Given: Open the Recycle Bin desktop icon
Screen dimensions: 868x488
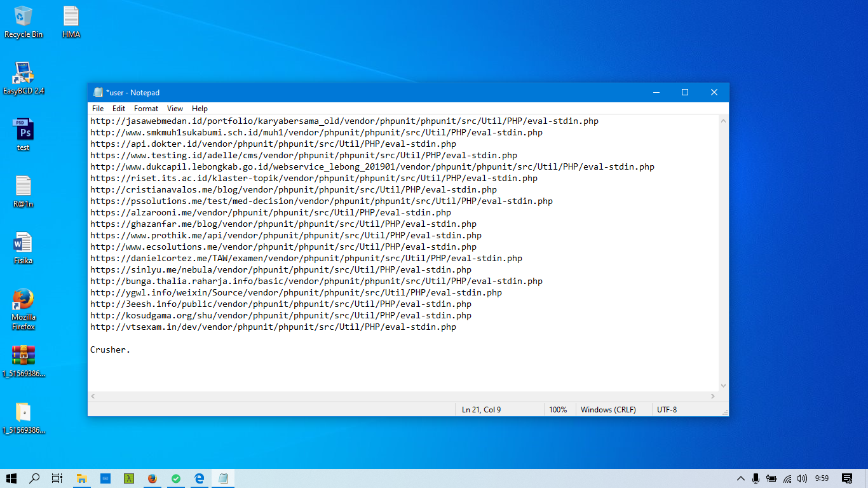Looking at the screenshot, I should point(24,22).
